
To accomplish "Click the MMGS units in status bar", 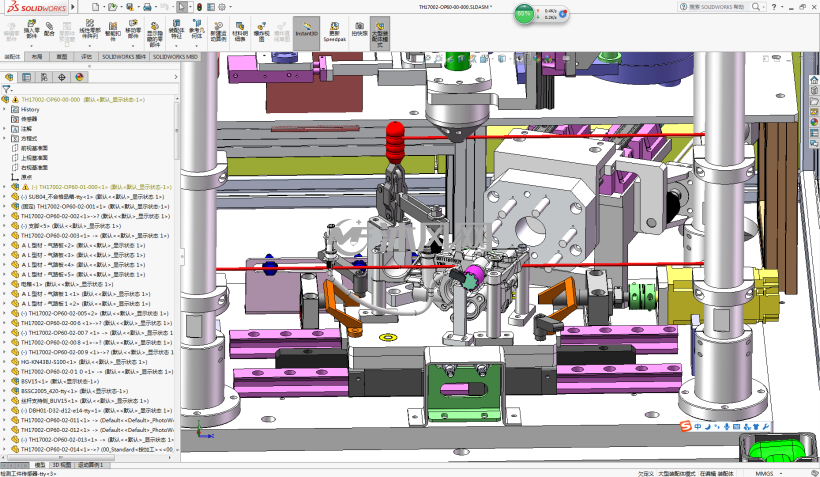I will [764, 473].
